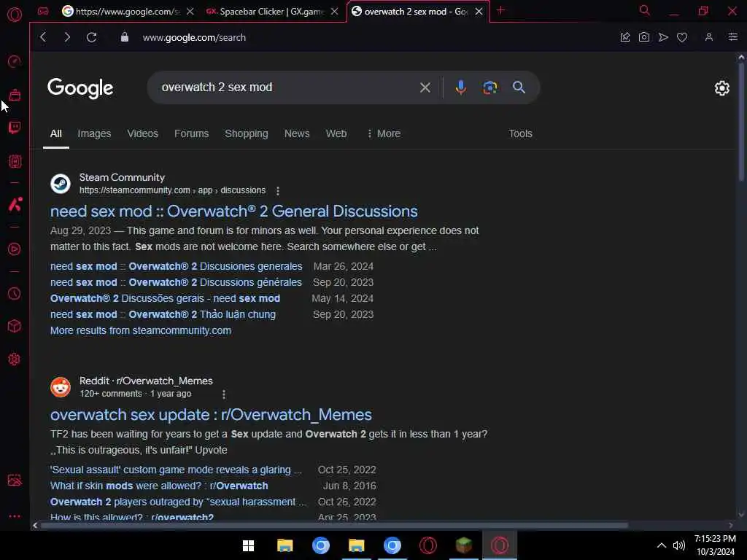Open 'What if skin mods were allowed' link
The image size is (747, 560).
(x=159, y=486)
